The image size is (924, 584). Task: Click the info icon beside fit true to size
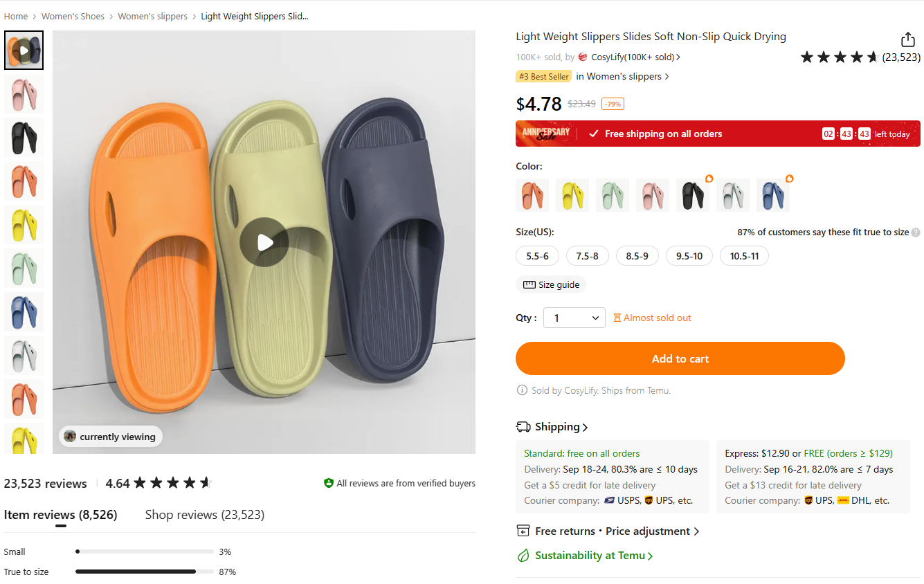click(x=916, y=232)
